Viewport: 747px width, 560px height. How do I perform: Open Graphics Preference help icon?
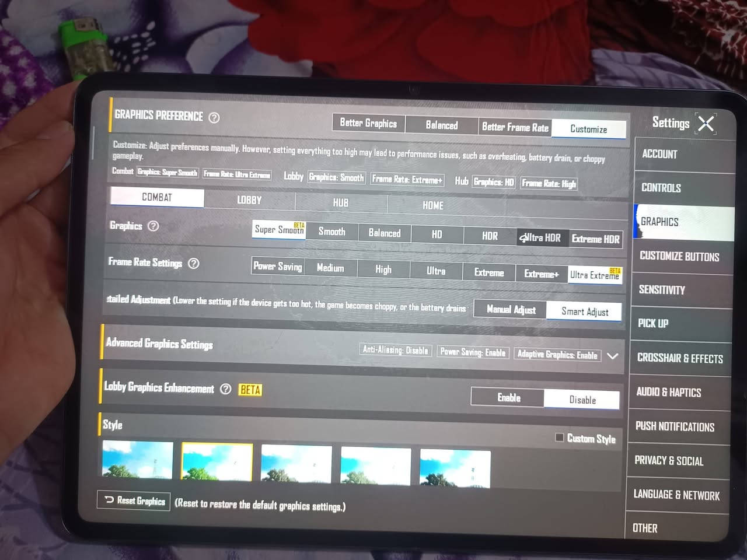tap(214, 117)
